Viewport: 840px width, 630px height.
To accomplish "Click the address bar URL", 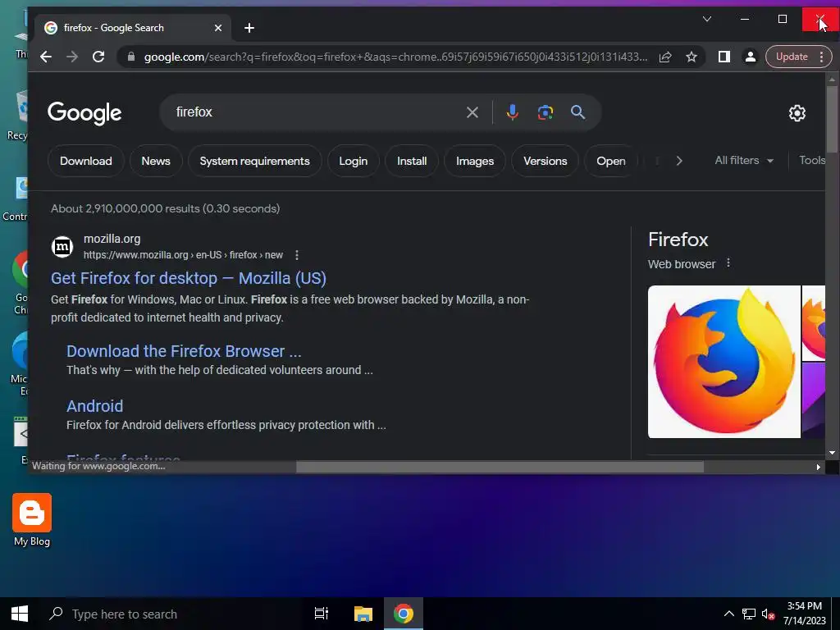I will point(395,57).
